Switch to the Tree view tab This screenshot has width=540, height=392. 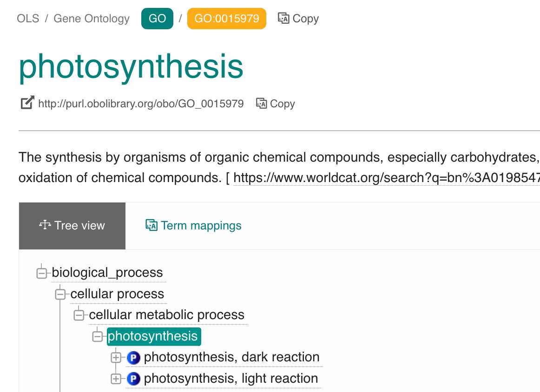click(x=72, y=226)
